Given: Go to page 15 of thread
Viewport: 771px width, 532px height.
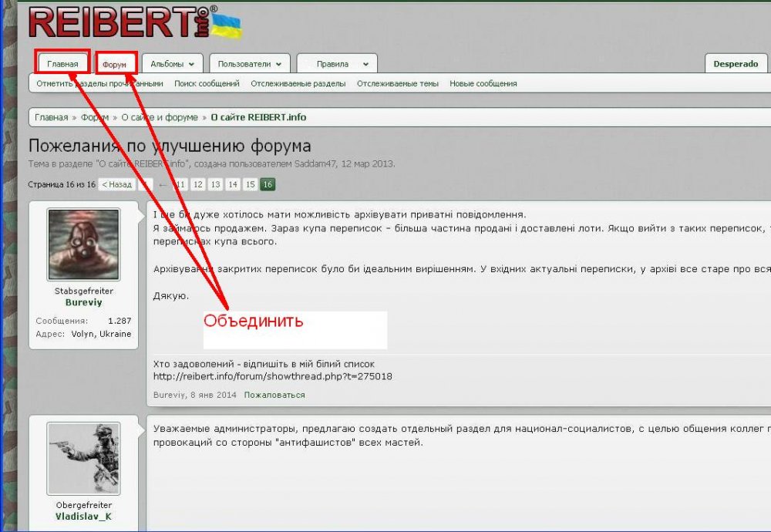Looking at the screenshot, I should (251, 184).
